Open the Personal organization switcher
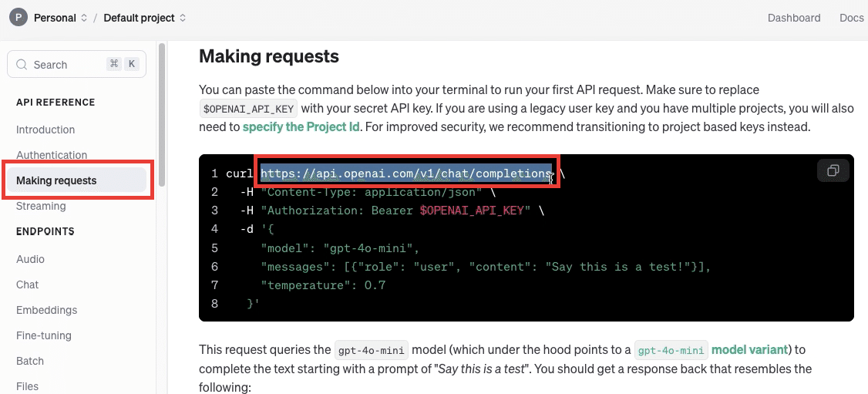Screen dimensions: 868x394 pos(60,18)
